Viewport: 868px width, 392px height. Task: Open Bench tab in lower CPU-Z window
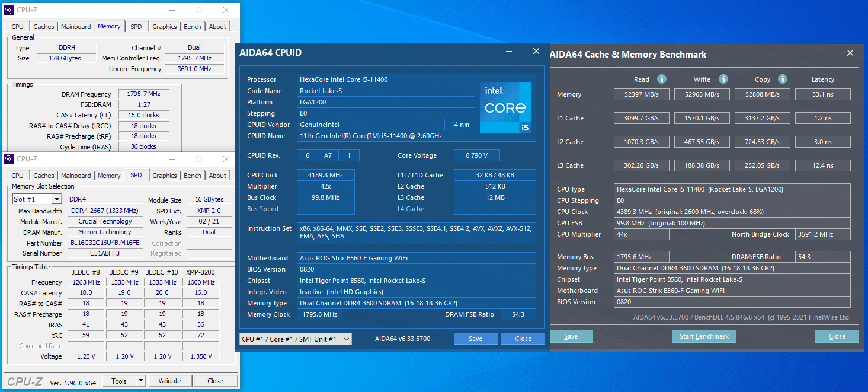[193, 176]
